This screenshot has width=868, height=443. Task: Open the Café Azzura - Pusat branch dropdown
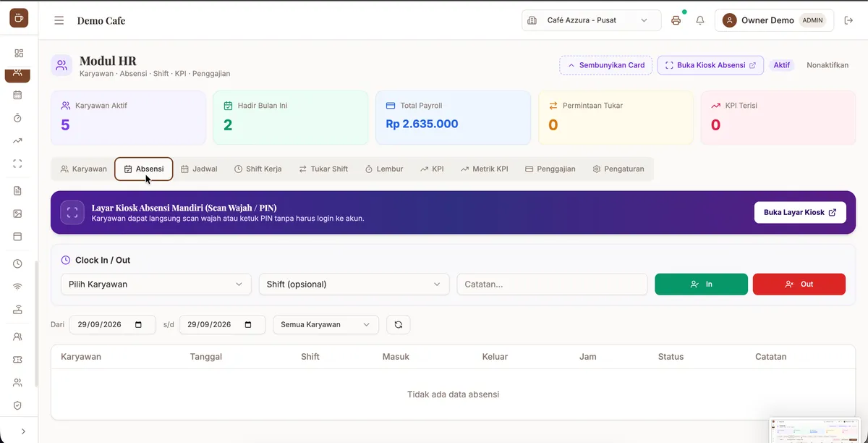coord(592,20)
